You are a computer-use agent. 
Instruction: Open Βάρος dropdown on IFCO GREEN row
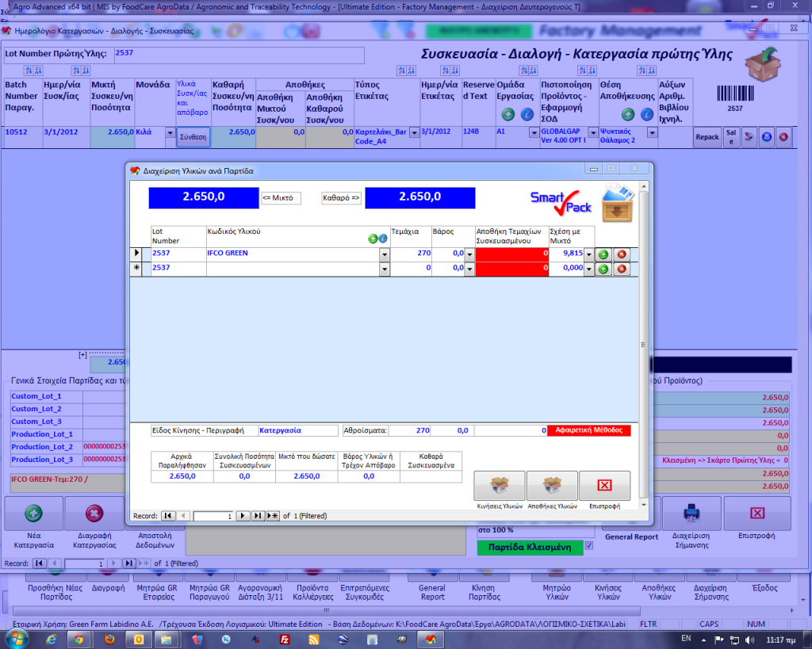pos(469,254)
